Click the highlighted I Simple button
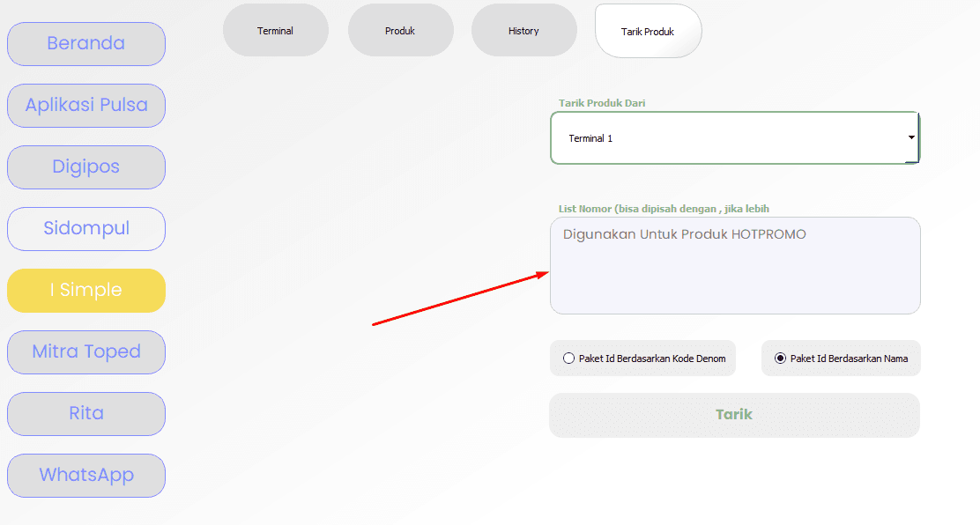This screenshot has height=525, width=980. click(x=86, y=291)
